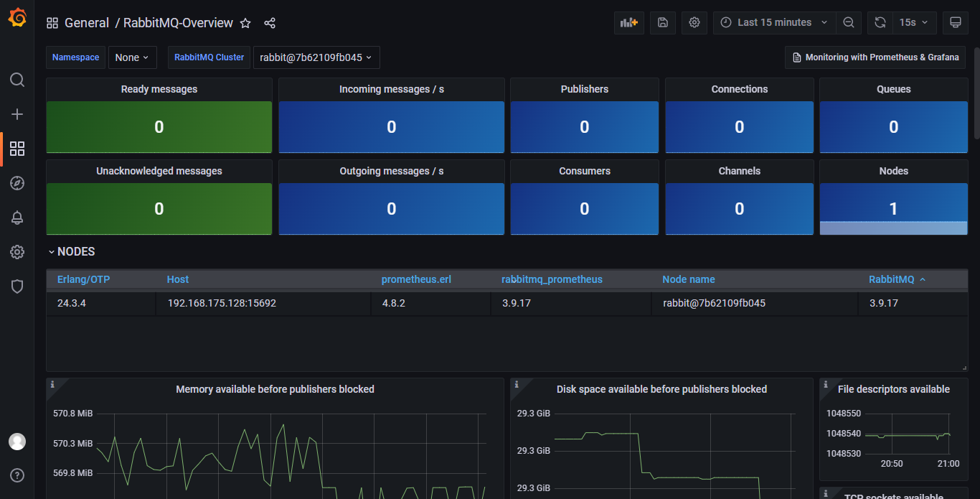Open the 15s refresh interval dropdown
Image resolution: width=980 pixels, height=499 pixels.
(914, 22)
